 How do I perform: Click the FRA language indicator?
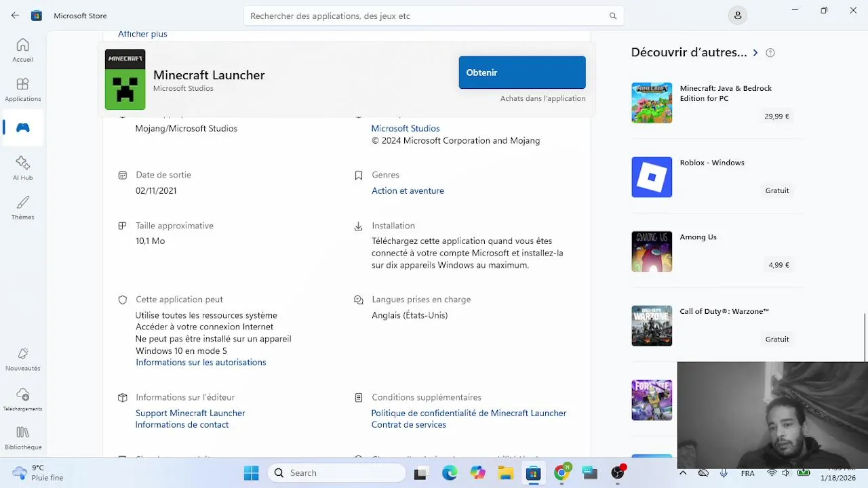pyautogui.click(x=747, y=473)
